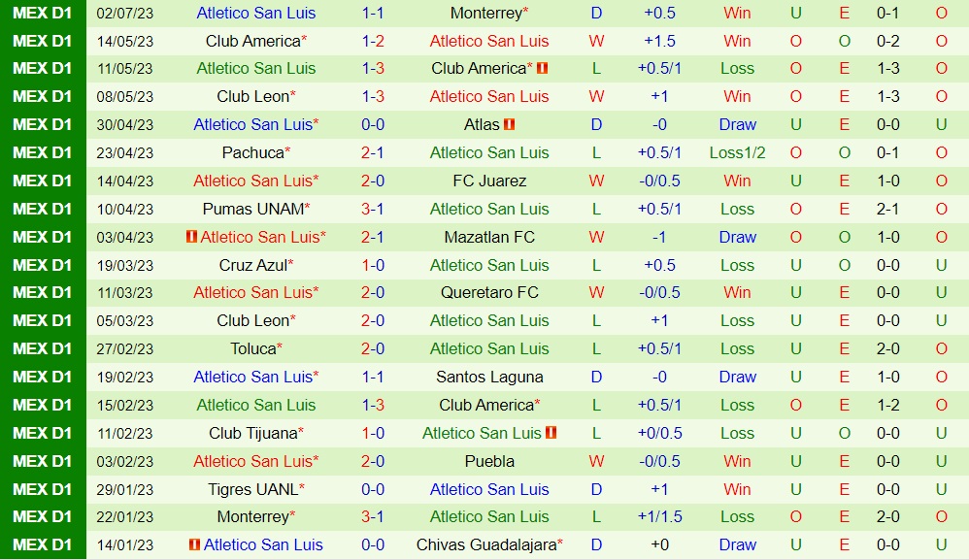Open the Tigres UANL team page
969x560 pixels.
click(253, 489)
